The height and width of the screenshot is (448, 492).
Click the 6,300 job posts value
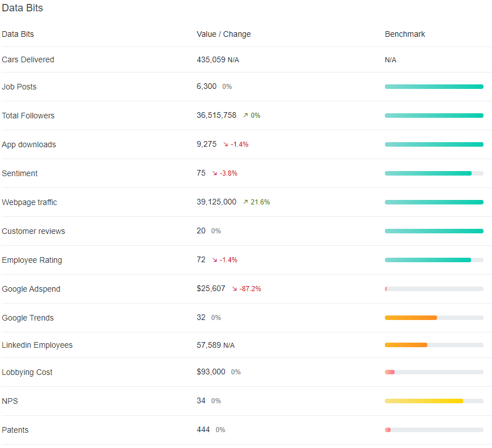coord(206,86)
